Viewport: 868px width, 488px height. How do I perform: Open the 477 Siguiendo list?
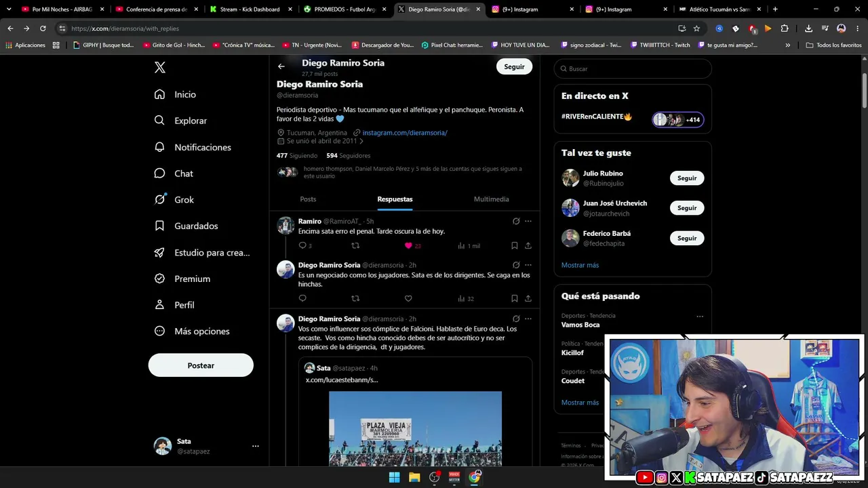tap(297, 155)
